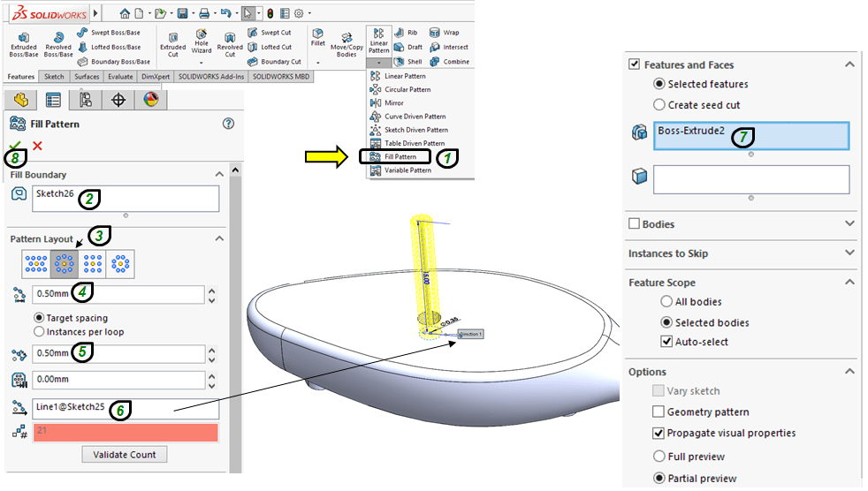This screenshot has height=491, width=868.
Task: Click the Sketch26 fill boundary field
Action: [x=126, y=198]
